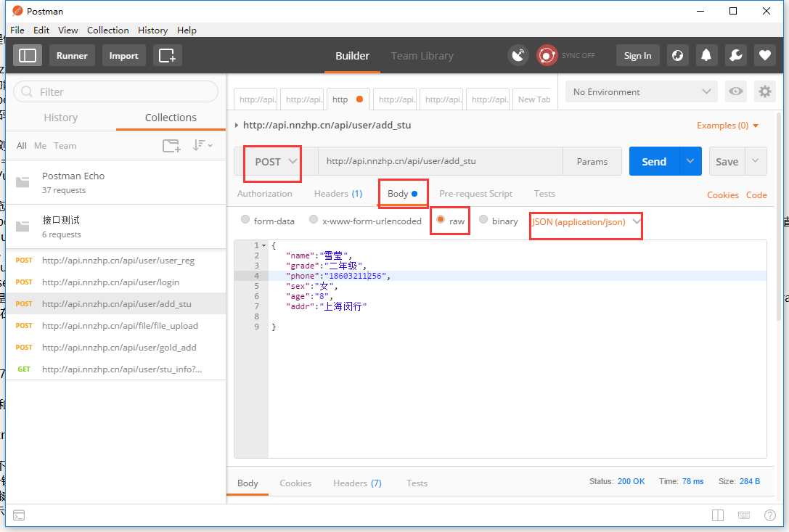Switch to the Team Library tab
The image size is (789, 532).
point(422,56)
